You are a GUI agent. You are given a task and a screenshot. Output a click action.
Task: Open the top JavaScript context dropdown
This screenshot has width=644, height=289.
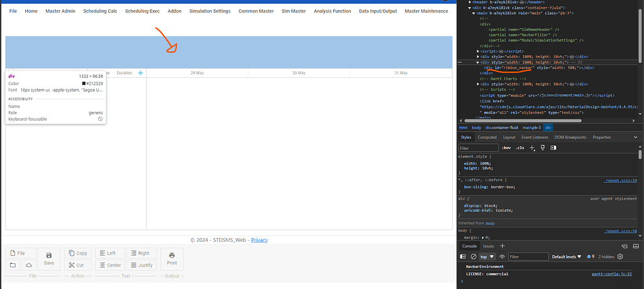pos(487,256)
